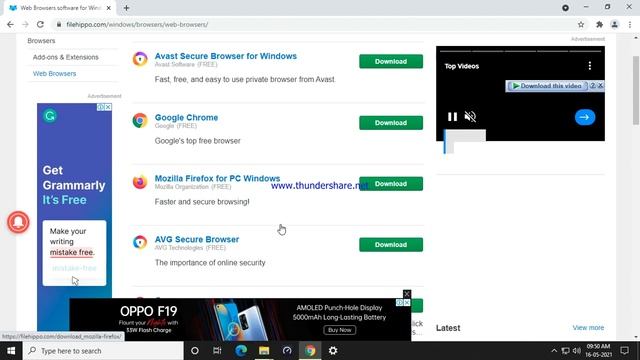Close the Web Browsers software tab
640x360 pixels.
pyautogui.click(x=109, y=8)
